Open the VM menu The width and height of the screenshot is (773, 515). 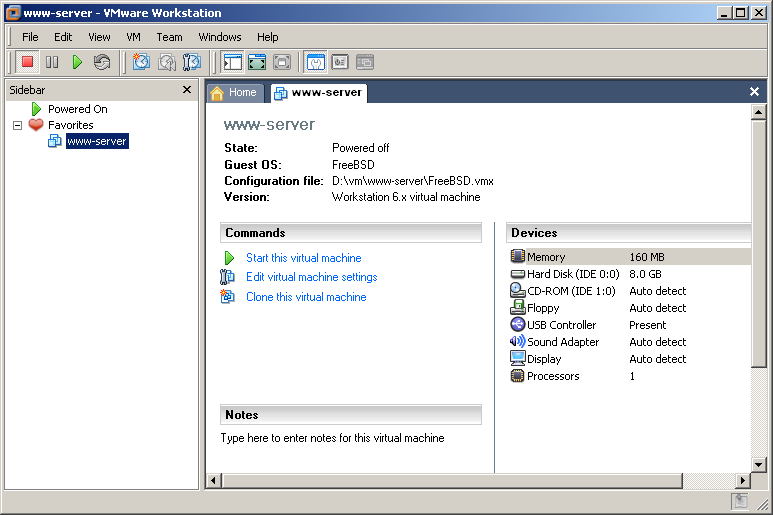(x=133, y=37)
